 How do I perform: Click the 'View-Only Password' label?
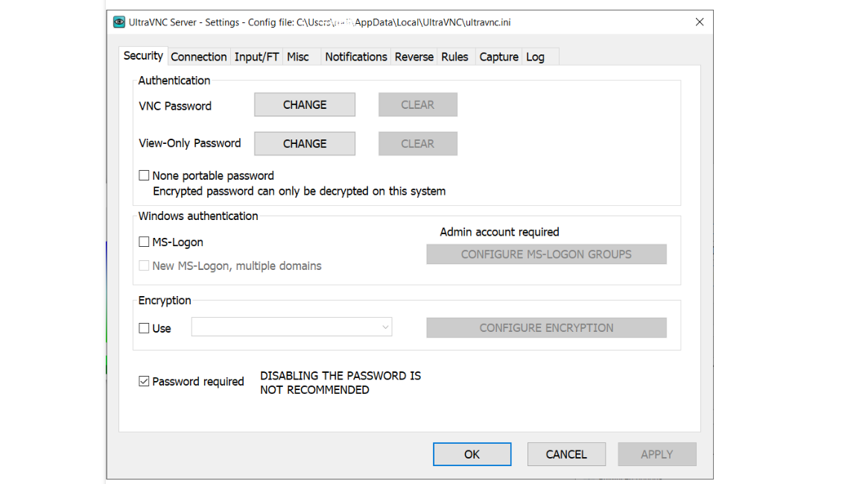click(190, 143)
